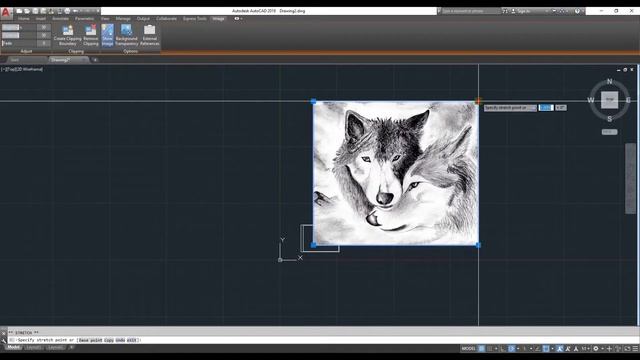This screenshot has height=360, width=640.
Task: Toggle object snap in status bar
Action: pos(546,349)
